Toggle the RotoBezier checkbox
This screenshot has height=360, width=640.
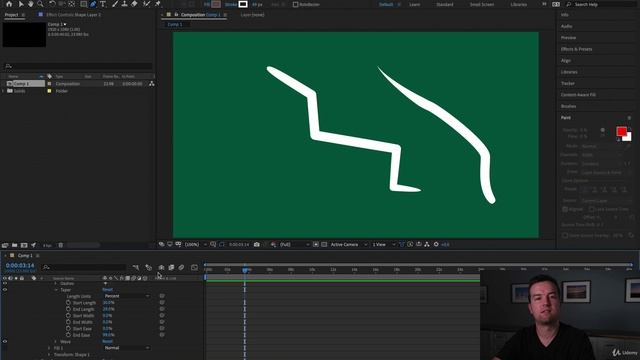(x=296, y=4)
